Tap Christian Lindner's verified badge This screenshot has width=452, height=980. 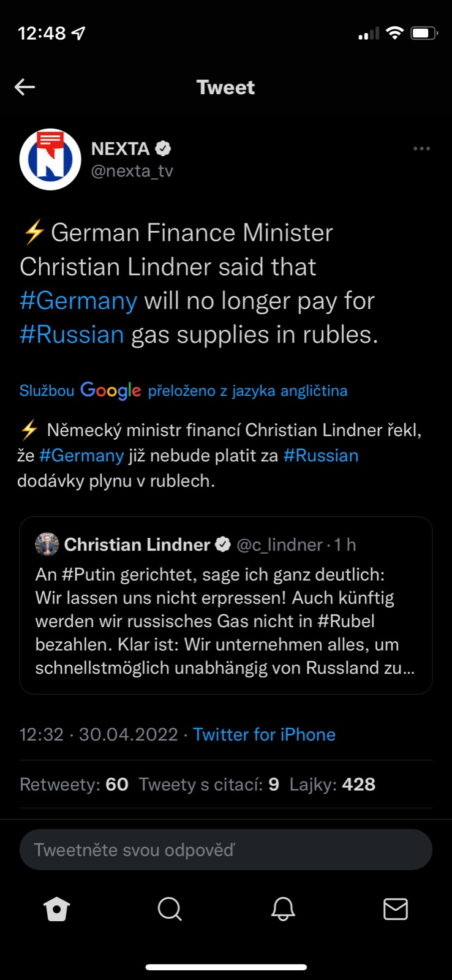[x=223, y=545]
